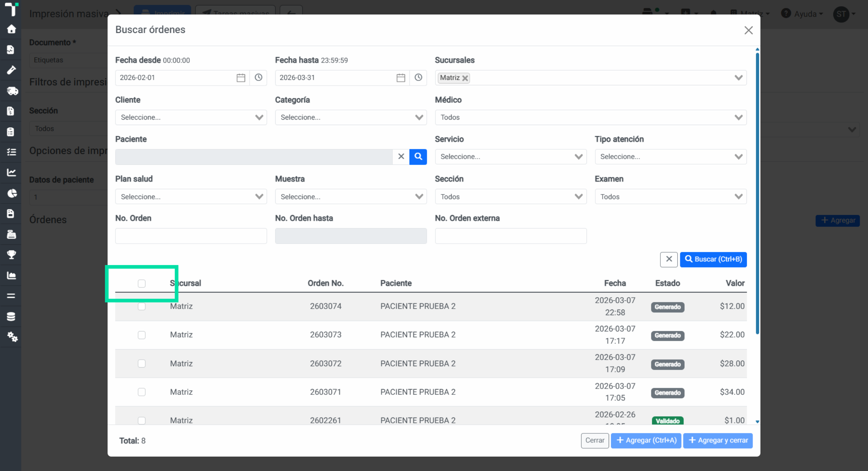Click the Agregar y cerrar button
Viewport: 868px width, 471px height.
coord(718,440)
